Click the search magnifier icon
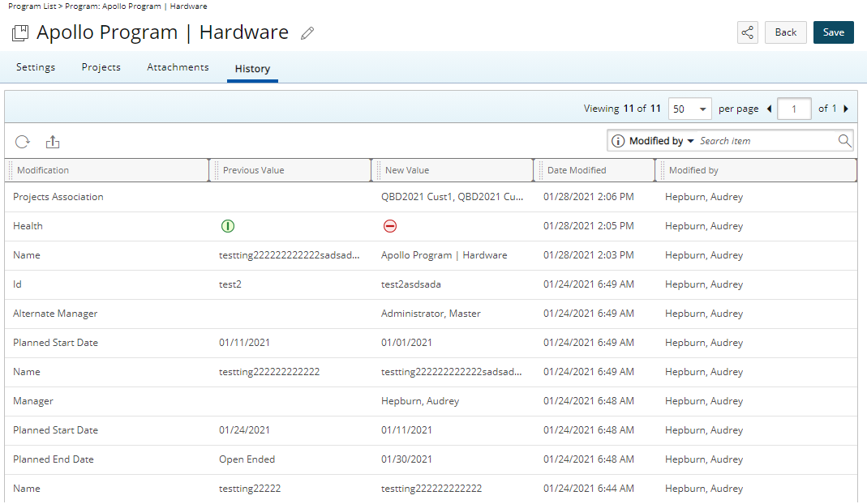The height and width of the screenshot is (504, 867). 845,141
